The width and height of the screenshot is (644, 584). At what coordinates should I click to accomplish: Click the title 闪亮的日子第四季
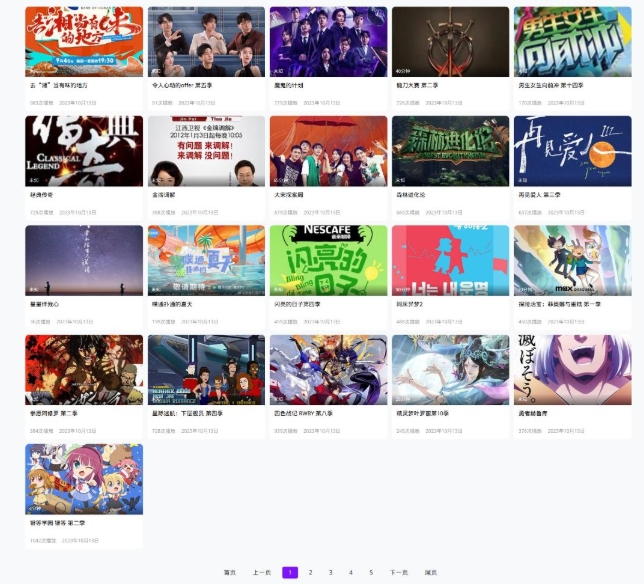click(297, 304)
